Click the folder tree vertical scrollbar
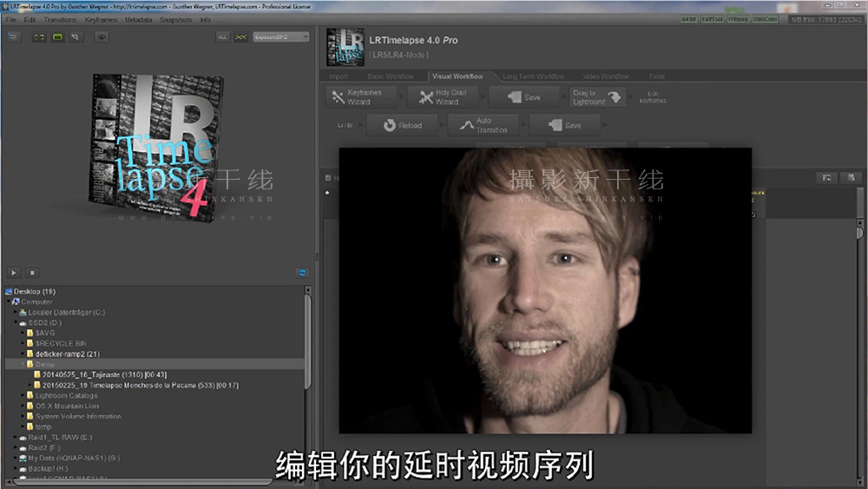 point(308,341)
